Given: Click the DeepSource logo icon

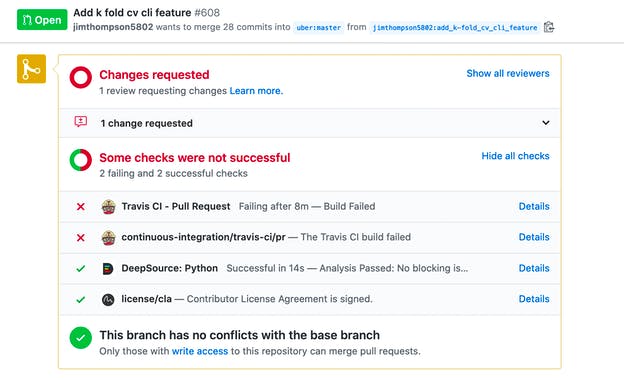Looking at the screenshot, I should [108, 269].
